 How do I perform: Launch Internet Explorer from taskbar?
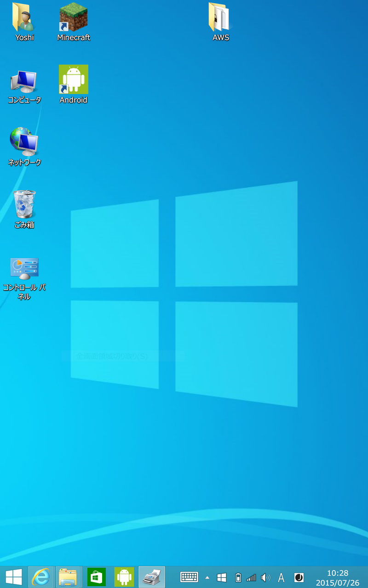pos(41,577)
